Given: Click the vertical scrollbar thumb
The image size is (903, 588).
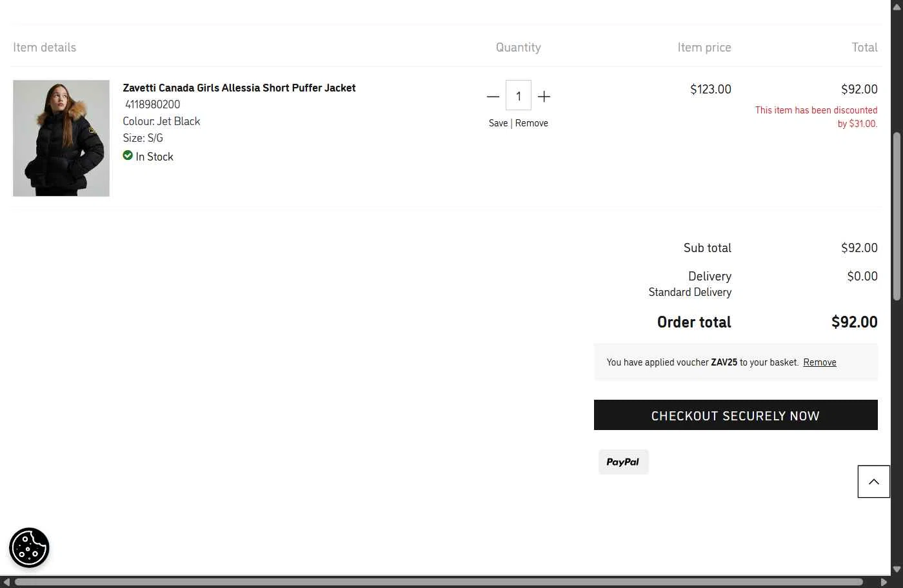Looking at the screenshot, I should point(897,216).
